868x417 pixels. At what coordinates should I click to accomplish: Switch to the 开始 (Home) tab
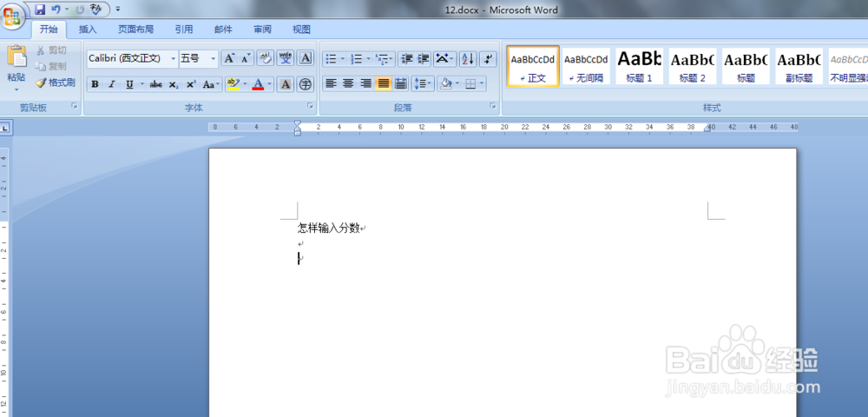(49, 30)
